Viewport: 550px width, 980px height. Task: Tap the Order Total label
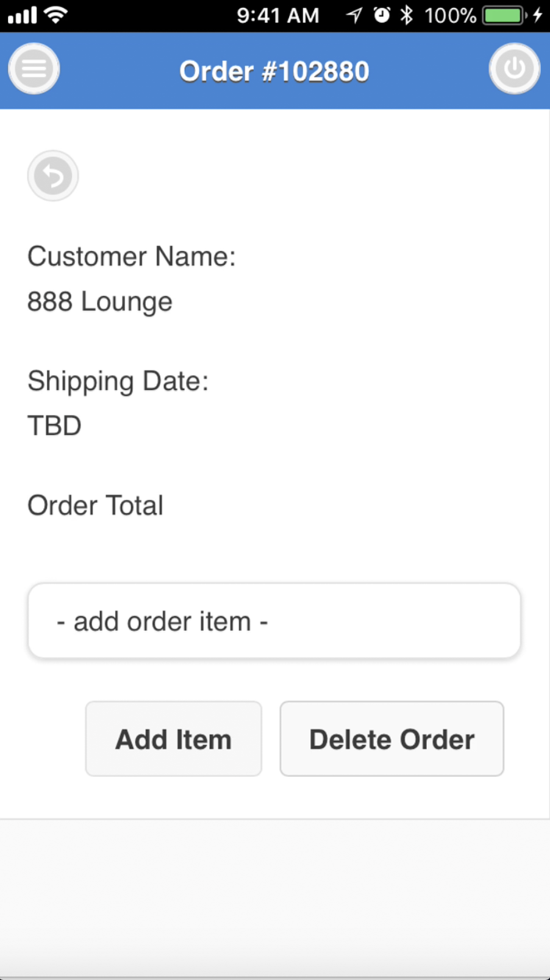point(96,505)
